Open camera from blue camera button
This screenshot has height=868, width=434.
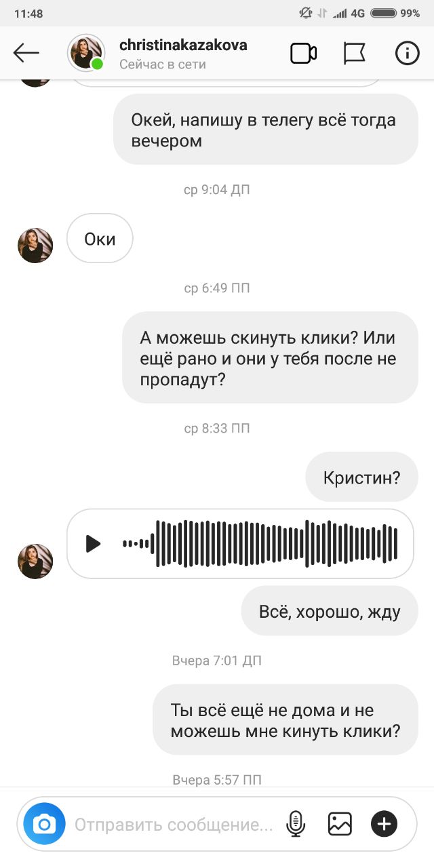[x=45, y=825]
